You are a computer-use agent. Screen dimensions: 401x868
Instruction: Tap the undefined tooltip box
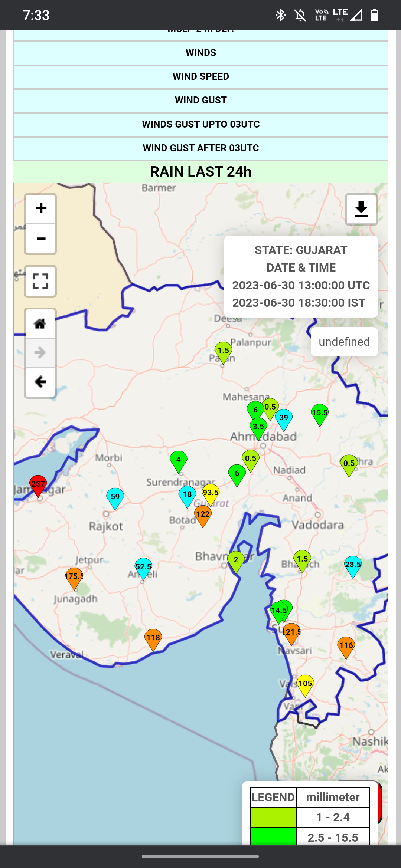[x=344, y=342]
